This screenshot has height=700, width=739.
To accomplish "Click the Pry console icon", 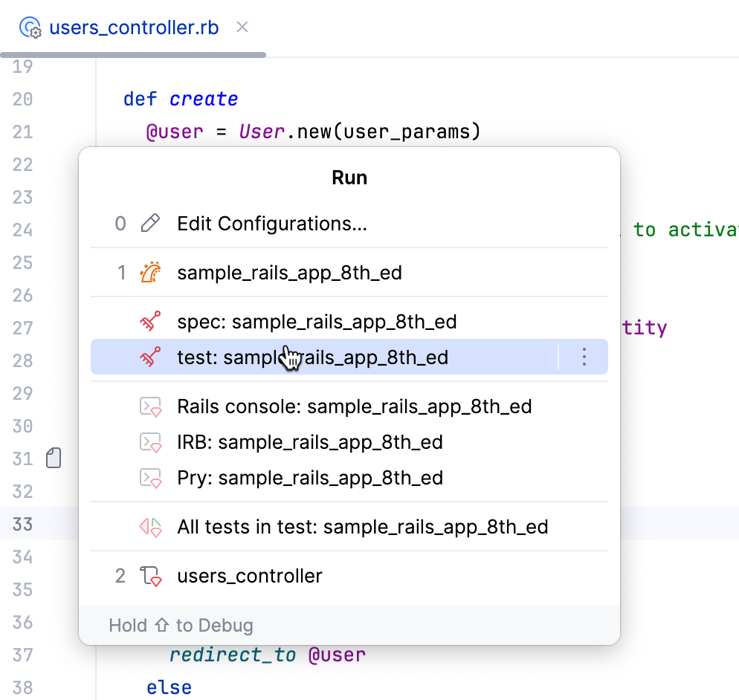I will (150, 478).
